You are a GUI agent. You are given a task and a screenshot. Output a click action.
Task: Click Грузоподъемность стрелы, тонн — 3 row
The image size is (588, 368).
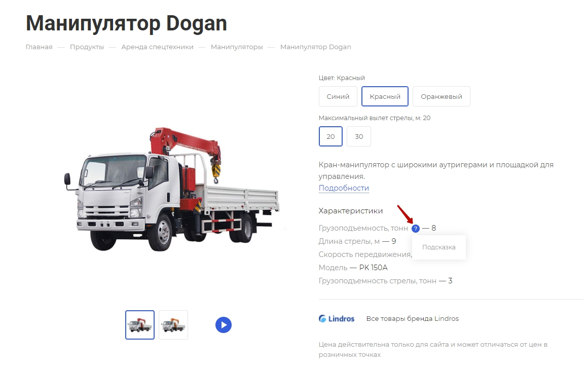click(385, 281)
